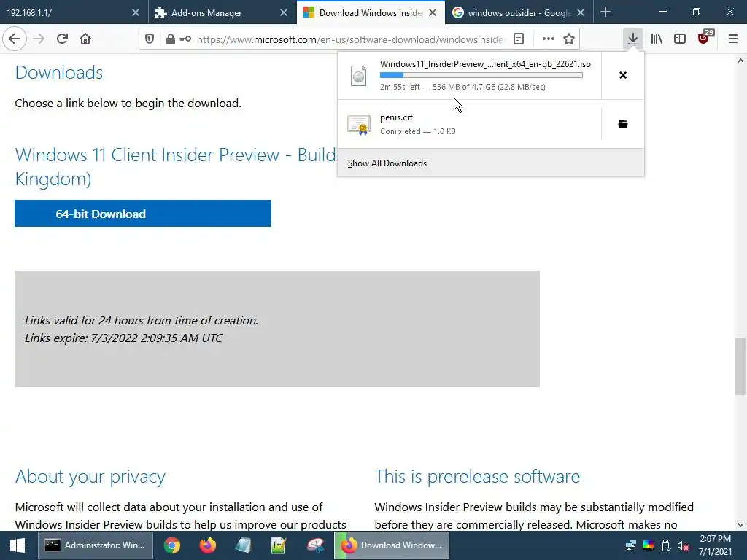This screenshot has width=747, height=560.
Task: Switch to Administrator command prompt taskbar item
Action: 96,545
